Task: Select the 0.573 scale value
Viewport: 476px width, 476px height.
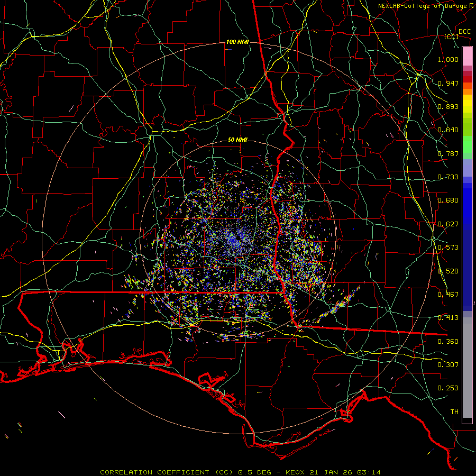Action: (x=448, y=248)
